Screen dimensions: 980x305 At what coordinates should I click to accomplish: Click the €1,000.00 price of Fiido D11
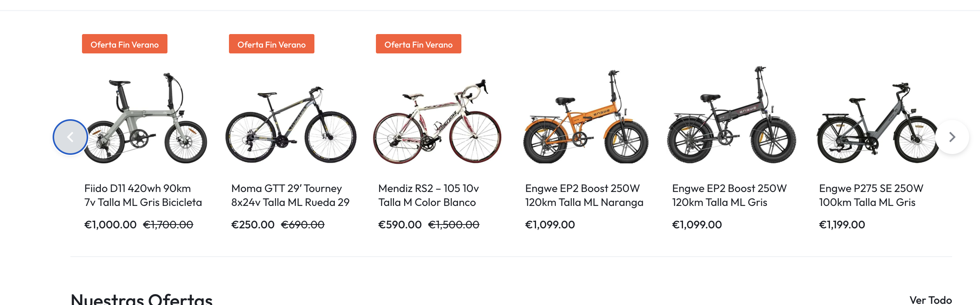[x=110, y=224]
